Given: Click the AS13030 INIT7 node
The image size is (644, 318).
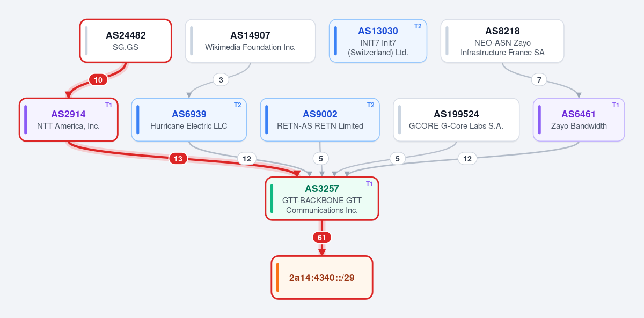Looking at the screenshot, I should tap(378, 41).
